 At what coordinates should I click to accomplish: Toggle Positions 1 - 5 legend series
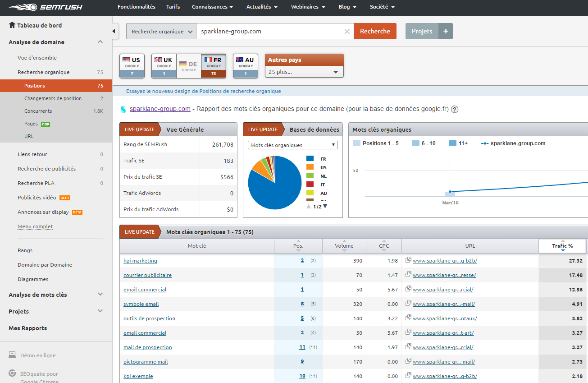click(x=376, y=143)
